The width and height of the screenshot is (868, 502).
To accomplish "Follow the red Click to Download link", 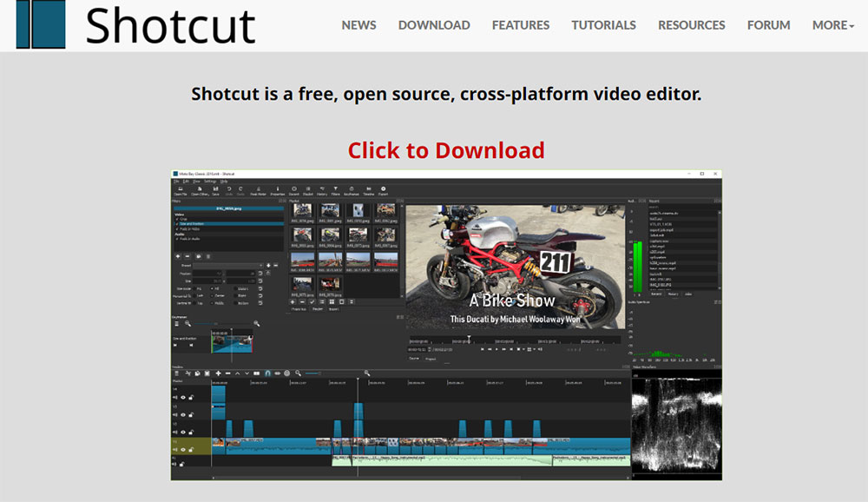I will pyautogui.click(x=446, y=150).
